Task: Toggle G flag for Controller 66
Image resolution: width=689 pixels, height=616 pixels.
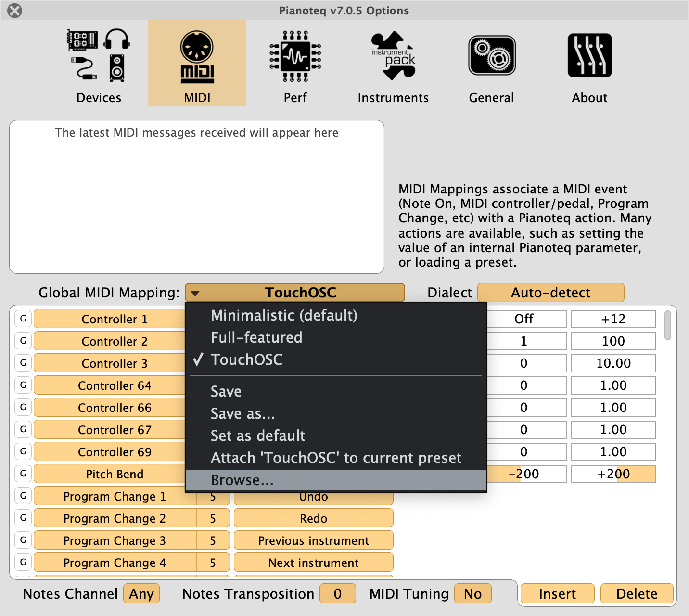Action: tap(23, 407)
